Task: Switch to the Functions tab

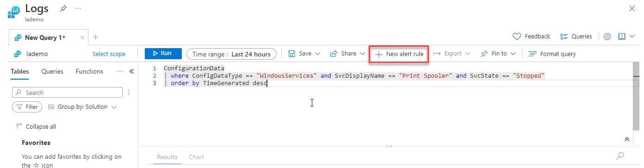Action: click(x=89, y=71)
